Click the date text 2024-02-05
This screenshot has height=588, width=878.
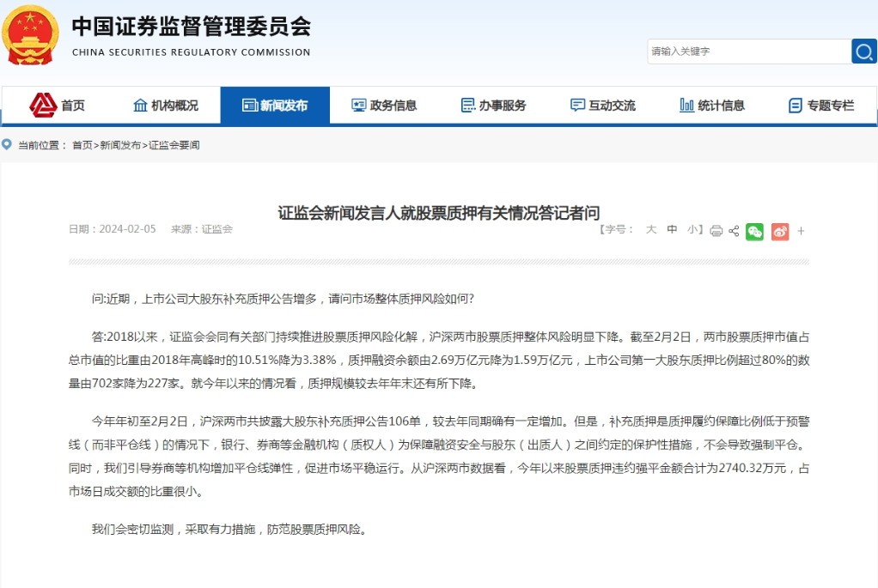[x=128, y=229]
